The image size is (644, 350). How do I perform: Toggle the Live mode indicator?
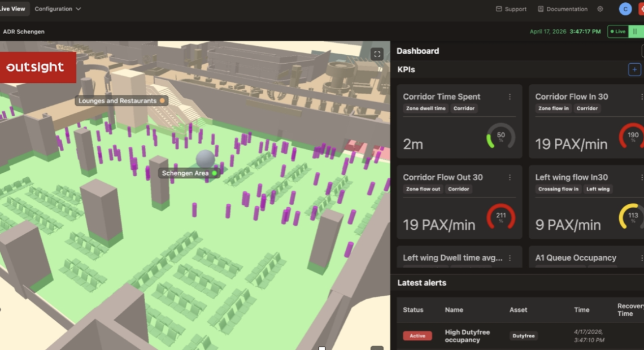click(x=617, y=32)
